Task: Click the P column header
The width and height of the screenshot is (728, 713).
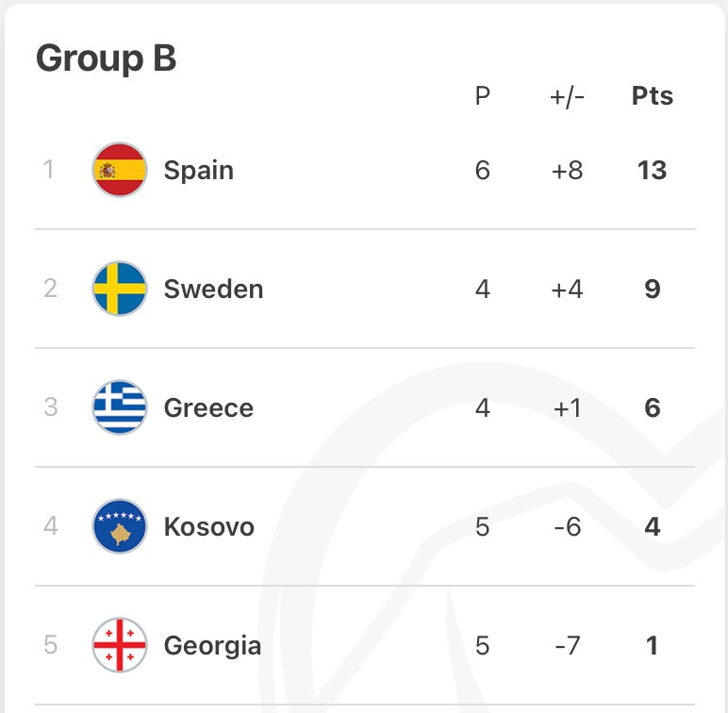Action: tap(483, 96)
